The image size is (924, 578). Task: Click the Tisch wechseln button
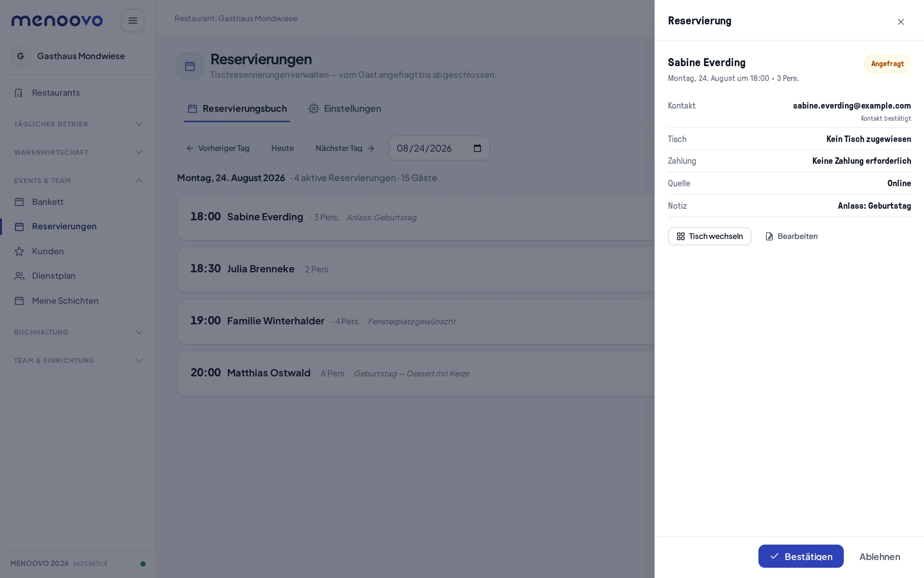[x=709, y=236]
